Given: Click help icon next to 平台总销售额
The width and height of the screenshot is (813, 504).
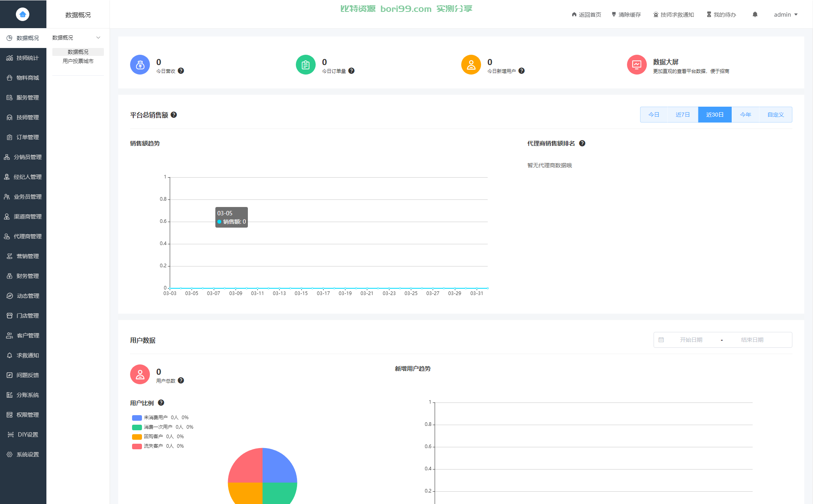Looking at the screenshot, I should pyautogui.click(x=174, y=115).
